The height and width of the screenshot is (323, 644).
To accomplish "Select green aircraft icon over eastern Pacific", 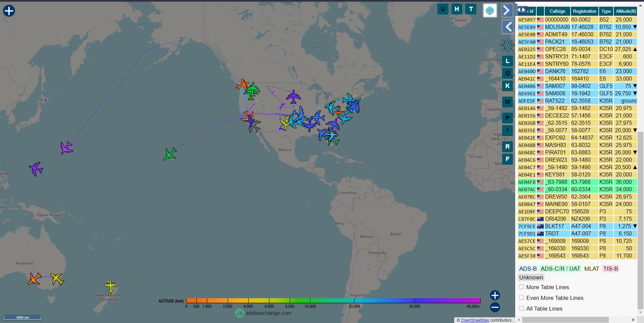I will point(170,154).
